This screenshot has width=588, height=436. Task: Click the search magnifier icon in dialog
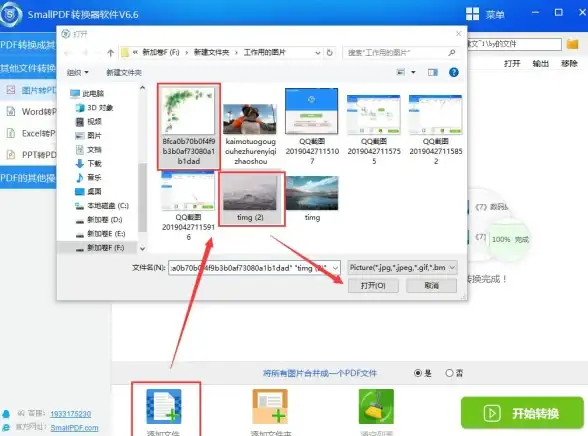[x=452, y=53]
